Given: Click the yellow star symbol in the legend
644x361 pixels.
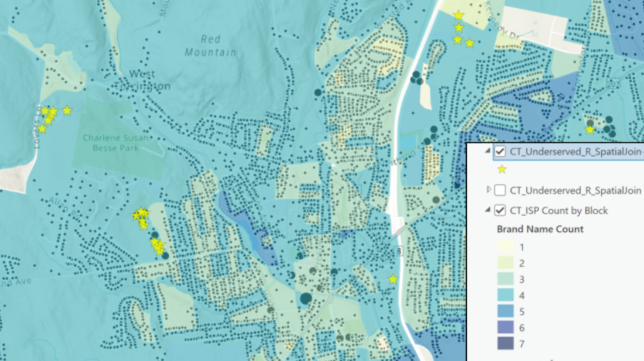Looking at the screenshot, I should point(502,169).
